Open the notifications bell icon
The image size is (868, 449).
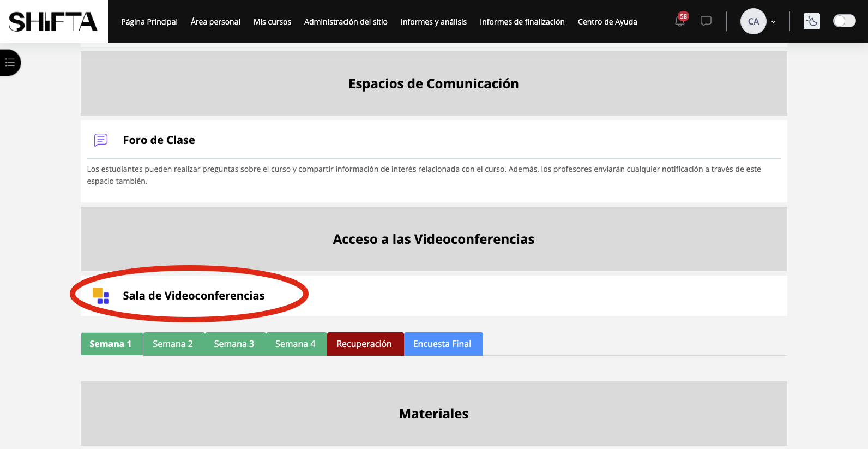click(x=679, y=22)
